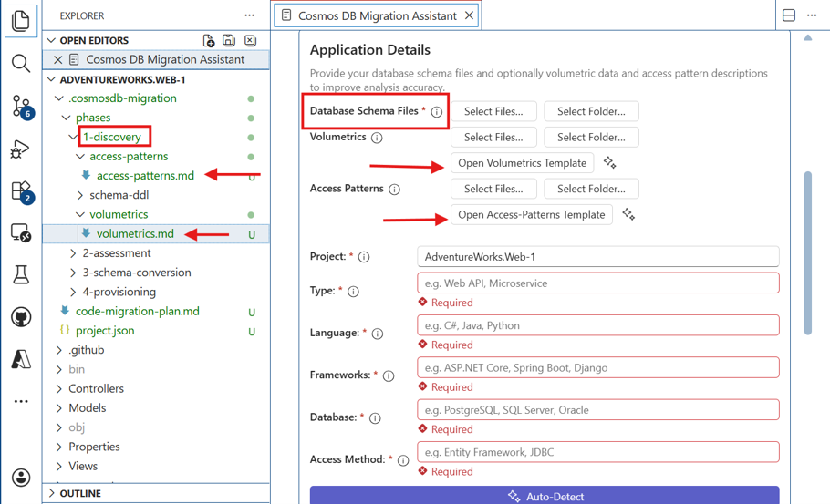The width and height of the screenshot is (830, 504).
Task: Show info icon next to Frameworks field
Action: pos(389,376)
